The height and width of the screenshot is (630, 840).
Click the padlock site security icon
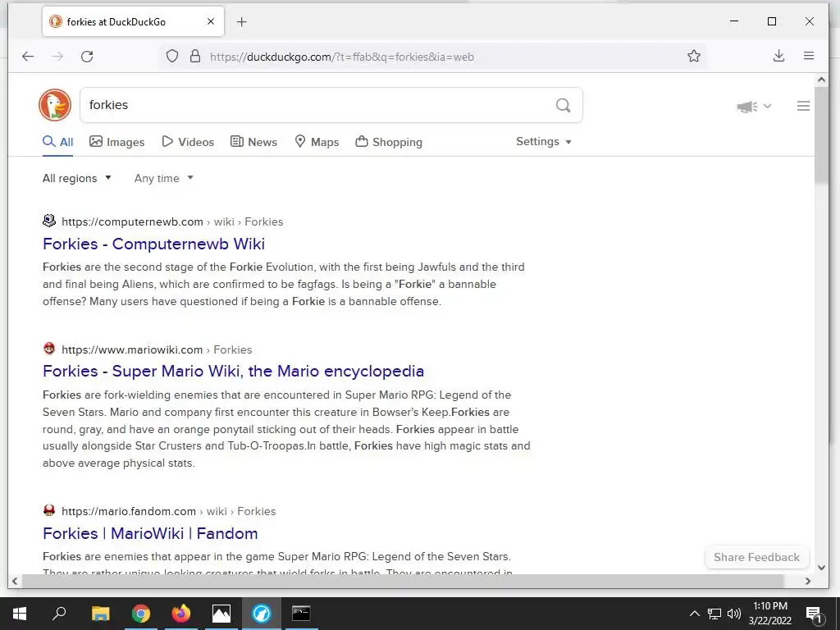click(195, 57)
